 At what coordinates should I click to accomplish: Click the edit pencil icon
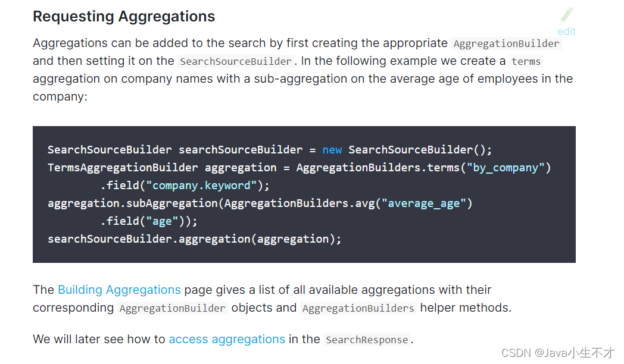point(566,15)
